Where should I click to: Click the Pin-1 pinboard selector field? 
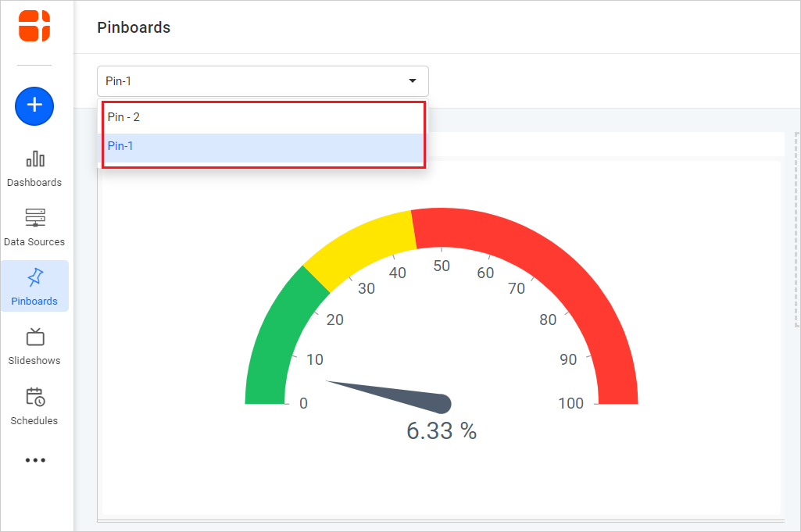[x=250, y=81]
